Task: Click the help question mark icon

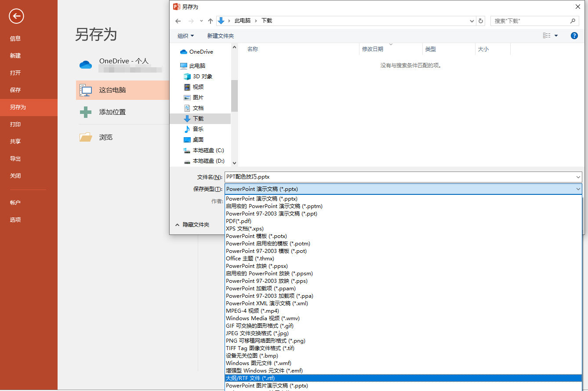Action: pos(574,36)
